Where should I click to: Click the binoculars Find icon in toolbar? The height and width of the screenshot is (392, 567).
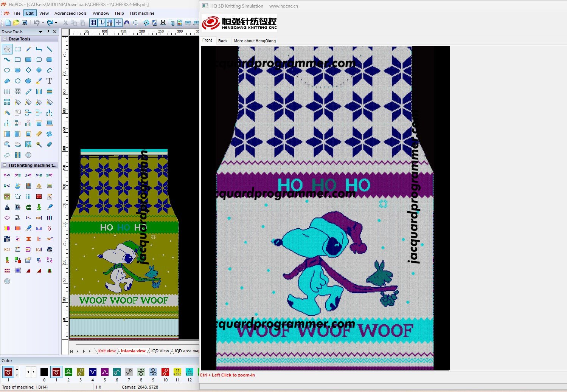(x=163, y=23)
